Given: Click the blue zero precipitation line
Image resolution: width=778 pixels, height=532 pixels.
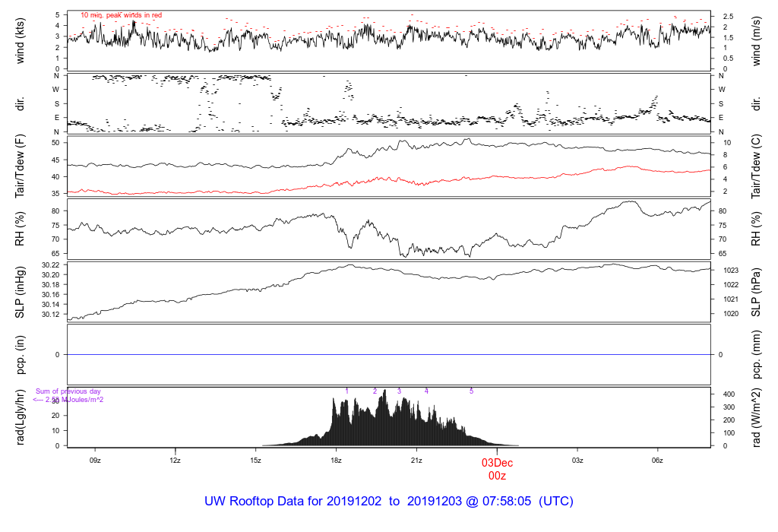Looking at the screenshot, I should pos(389,355).
